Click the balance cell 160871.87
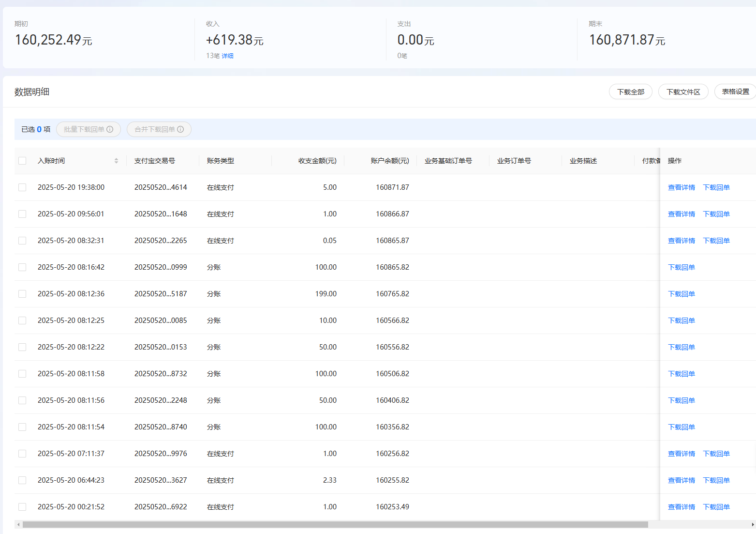756x534 pixels. (392, 187)
